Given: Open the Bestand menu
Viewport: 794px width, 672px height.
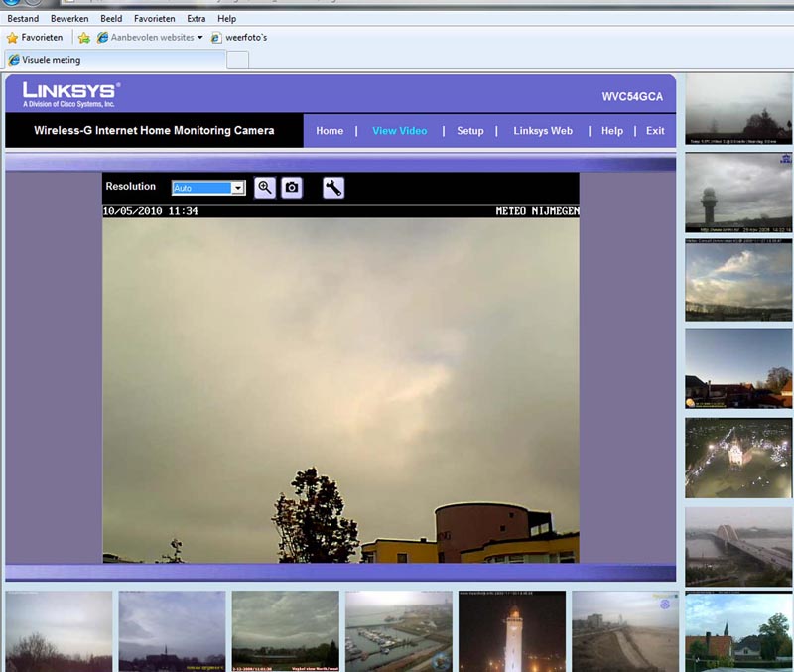Looking at the screenshot, I should (x=23, y=19).
